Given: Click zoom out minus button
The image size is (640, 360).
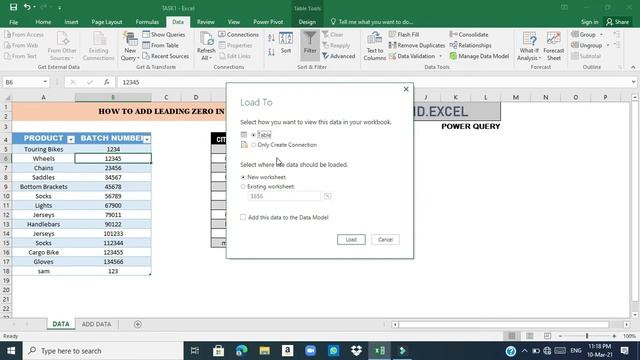Looking at the screenshot, I should [560, 336].
